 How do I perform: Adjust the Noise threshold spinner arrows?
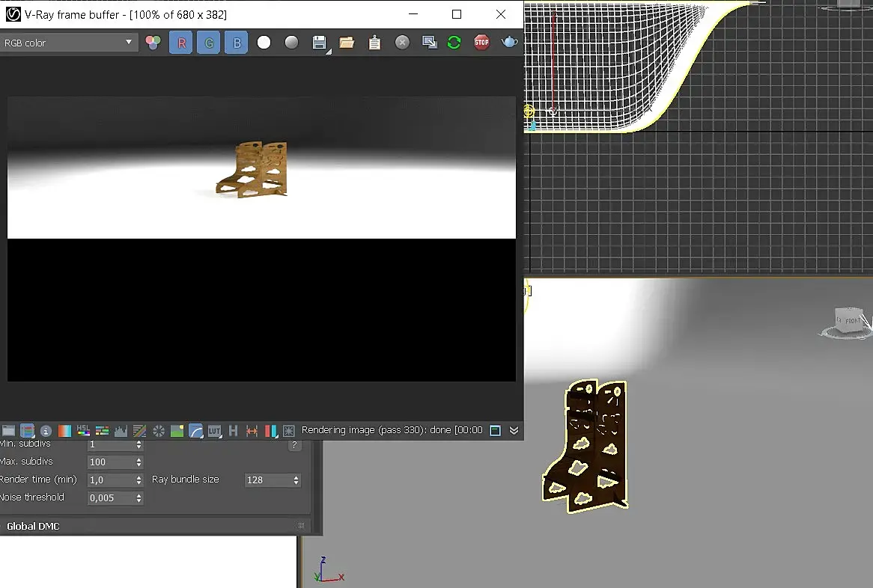click(139, 498)
